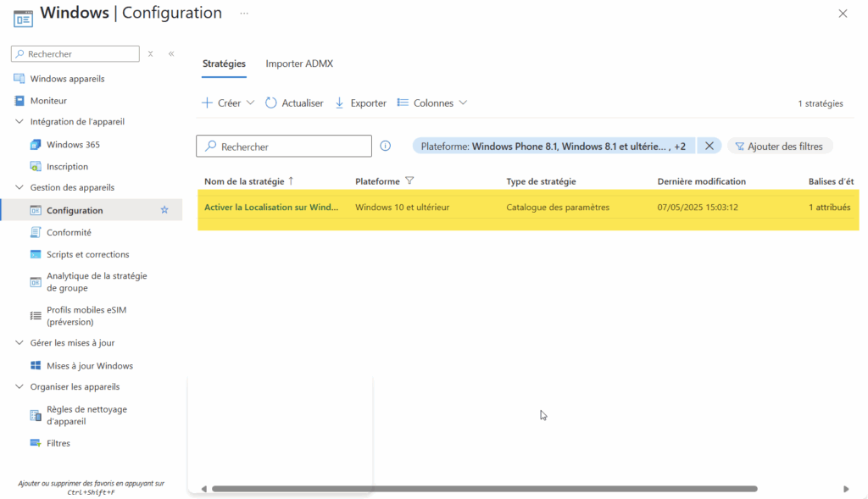Click the Windows 365 icon

pyautogui.click(x=36, y=144)
